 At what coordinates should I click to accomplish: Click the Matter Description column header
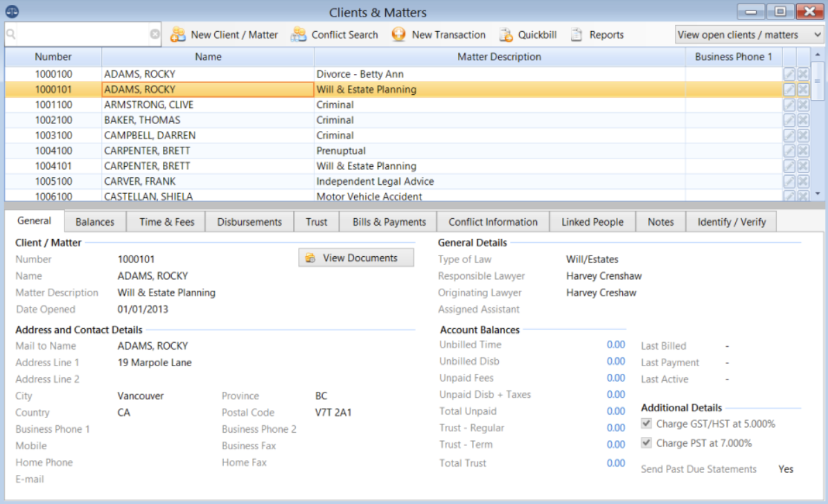pyautogui.click(x=500, y=57)
